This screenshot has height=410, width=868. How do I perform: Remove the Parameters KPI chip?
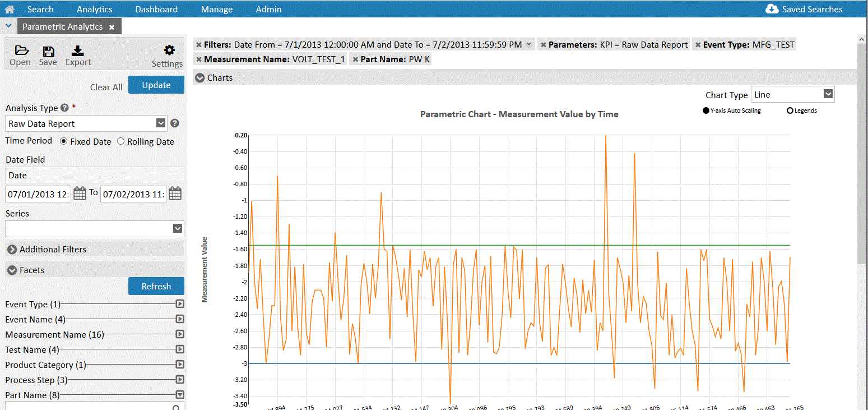click(543, 44)
